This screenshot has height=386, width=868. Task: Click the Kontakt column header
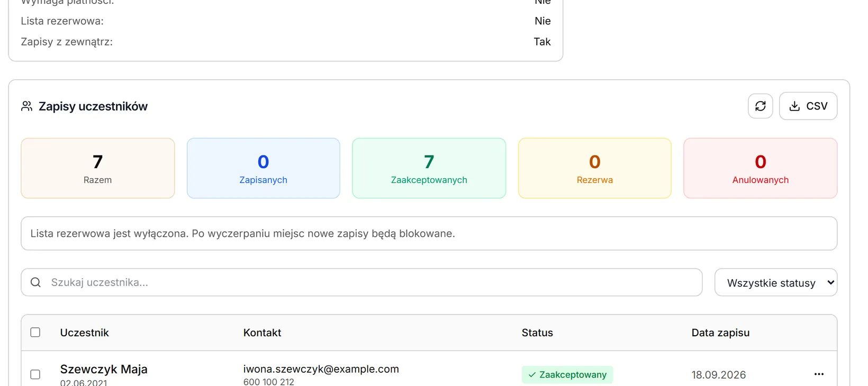coord(262,333)
